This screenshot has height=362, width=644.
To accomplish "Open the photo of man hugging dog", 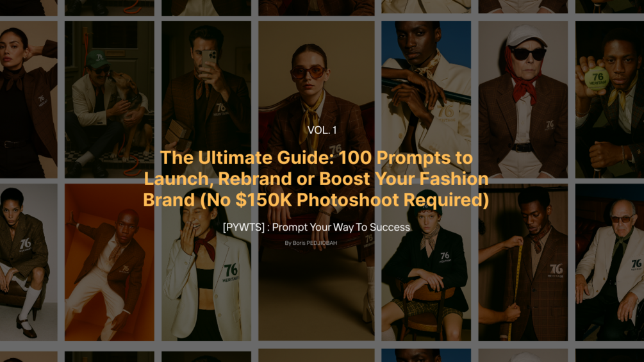I will [x=109, y=99].
